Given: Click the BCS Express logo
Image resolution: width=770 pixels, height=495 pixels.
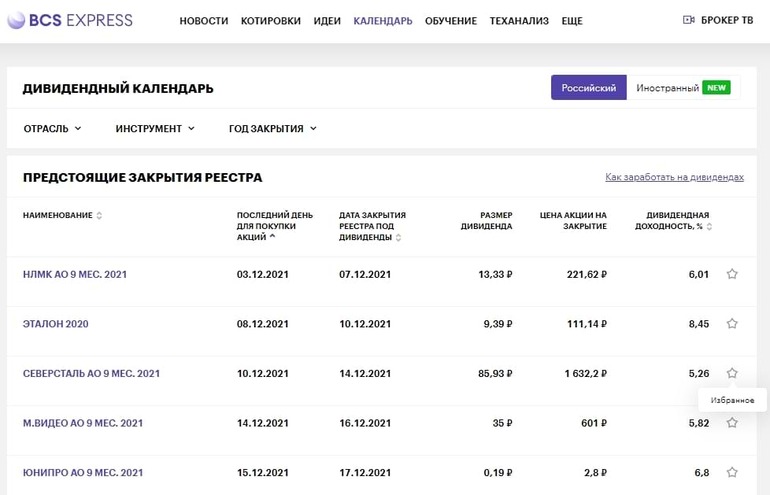Looking at the screenshot, I should point(70,21).
